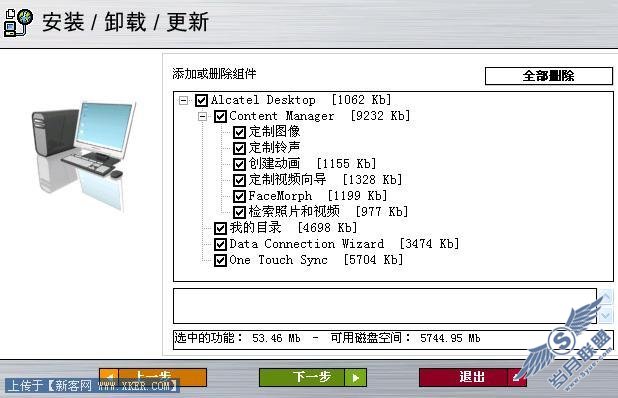The width and height of the screenshot is (618, 398).
Task: Uncheck the Content Manager checkbox
Action: [x=220, y=116]
